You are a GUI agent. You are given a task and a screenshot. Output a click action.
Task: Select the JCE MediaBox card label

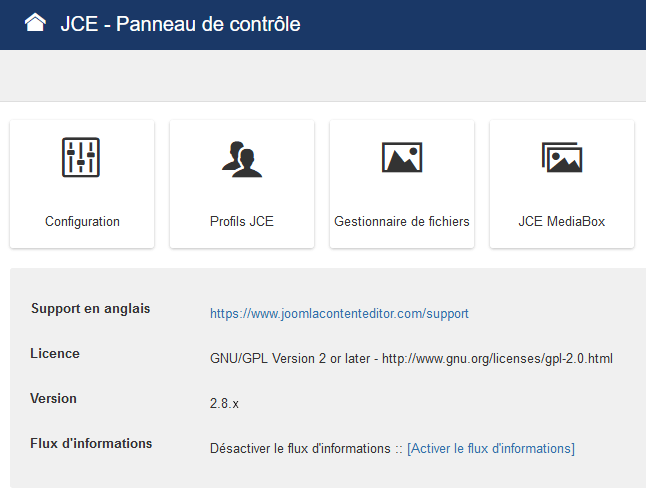pyautogui.click(x=562, y=222)
